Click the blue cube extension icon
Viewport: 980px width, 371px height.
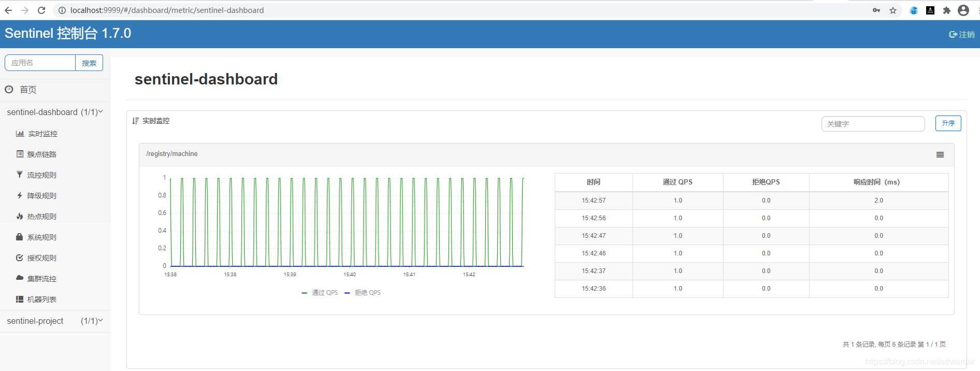914,10
